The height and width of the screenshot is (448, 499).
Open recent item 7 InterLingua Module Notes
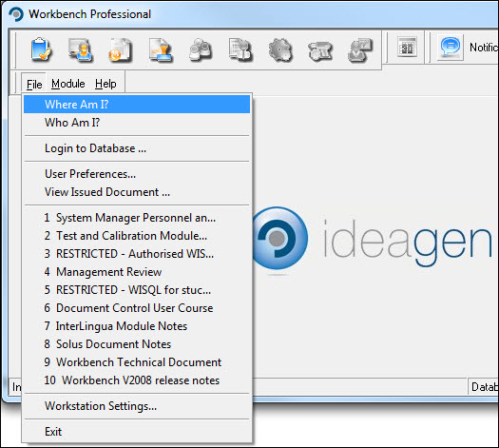click(x=137, y=326)
